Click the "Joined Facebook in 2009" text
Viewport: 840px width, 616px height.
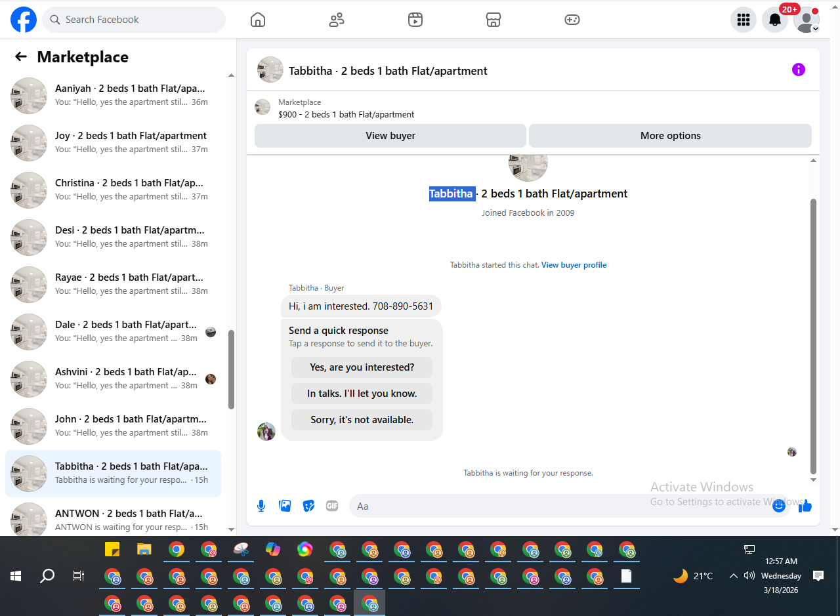pos(528,213)
